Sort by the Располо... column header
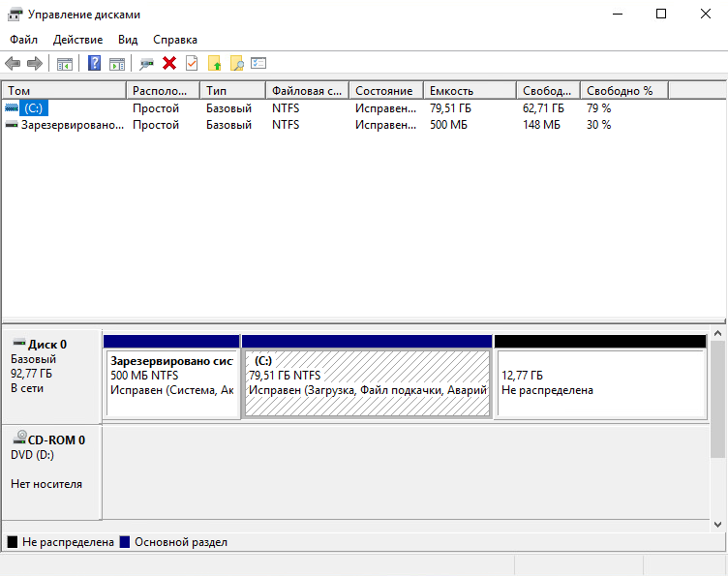 [163, 90]
